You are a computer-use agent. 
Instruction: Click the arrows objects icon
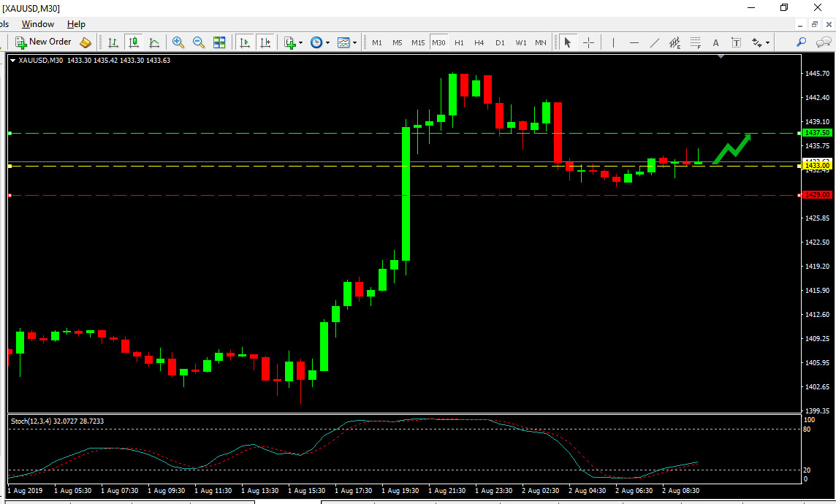tap(756, 42)
